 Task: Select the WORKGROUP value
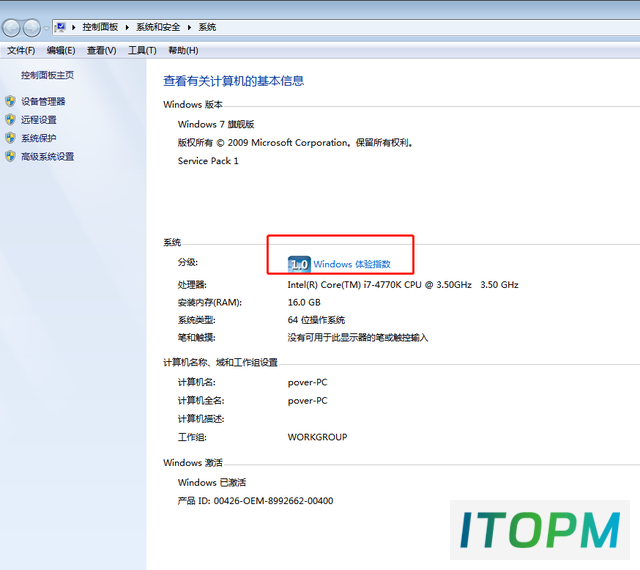pos(317,437)
